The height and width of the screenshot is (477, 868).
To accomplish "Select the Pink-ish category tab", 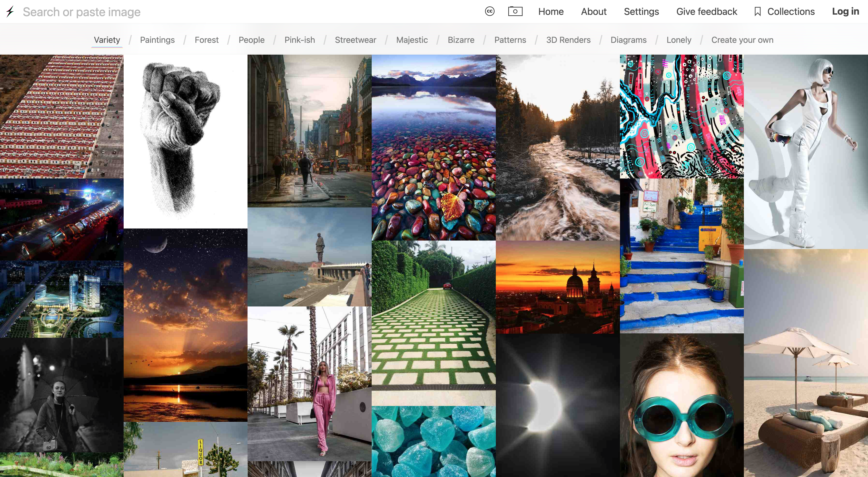I will [x=300, y=40].
